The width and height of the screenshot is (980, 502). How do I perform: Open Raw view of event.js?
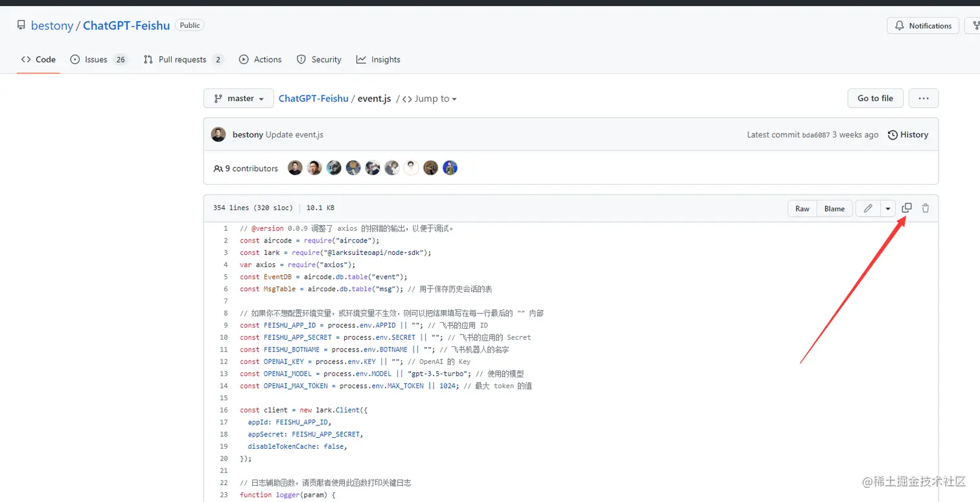click(802, 208)
